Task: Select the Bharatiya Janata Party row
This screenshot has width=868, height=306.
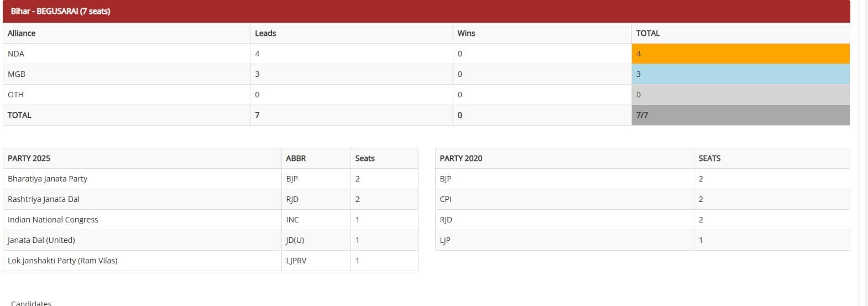Action: click(48, 179)
